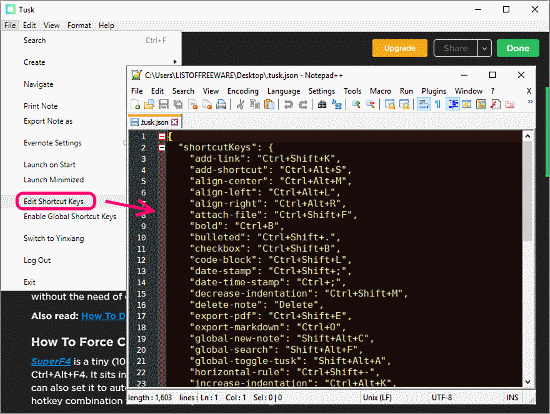550x414 pixels.
Task: Close the tusk.json tab with its X
Action: click(x=175, y=122)
